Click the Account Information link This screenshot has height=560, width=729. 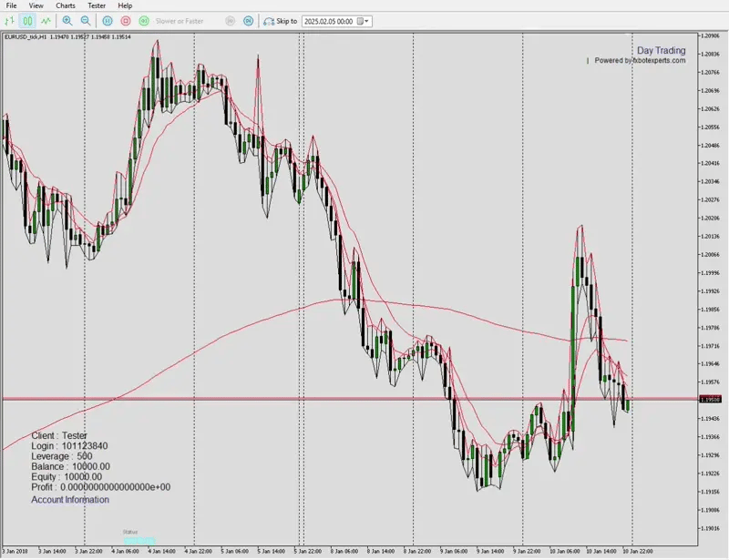click(x=70, y=500)
